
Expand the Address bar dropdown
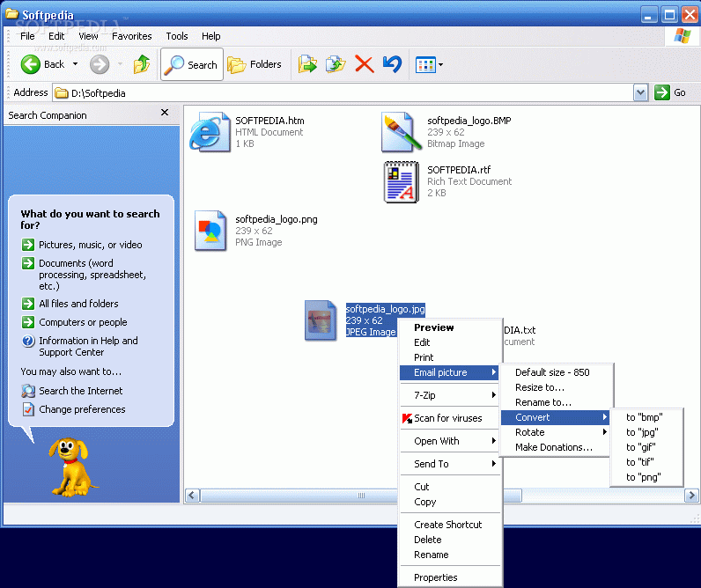640,93
